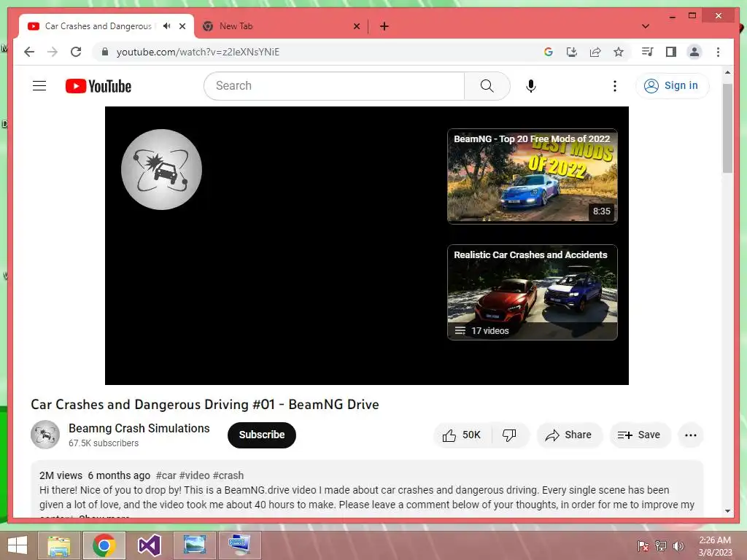Go back to the previous page

29,52
